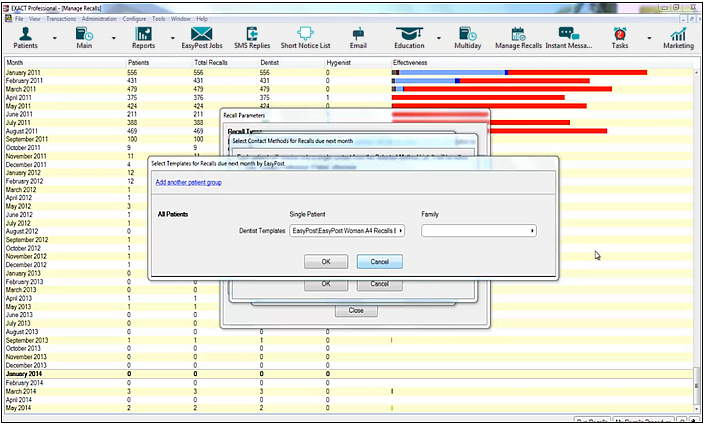Select the September 2013 row
706x426 pixels.
349,340
